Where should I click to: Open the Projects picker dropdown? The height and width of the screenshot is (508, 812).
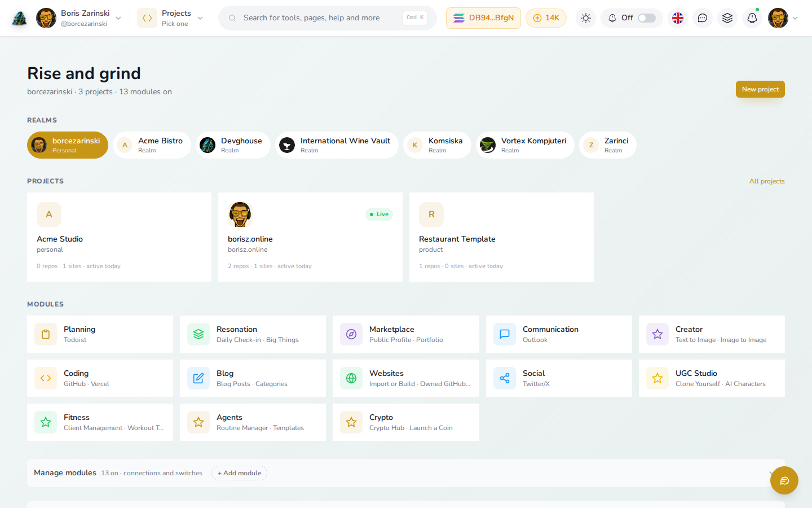click(x=170, y=18)
